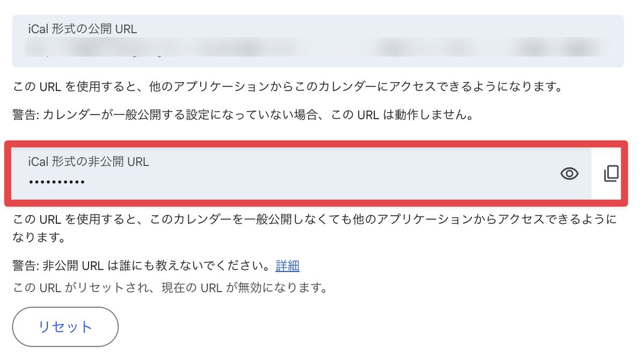Click the iCal 形式の公開 URL label
Screen dimensions: 644x361
(x=83, y=29)
